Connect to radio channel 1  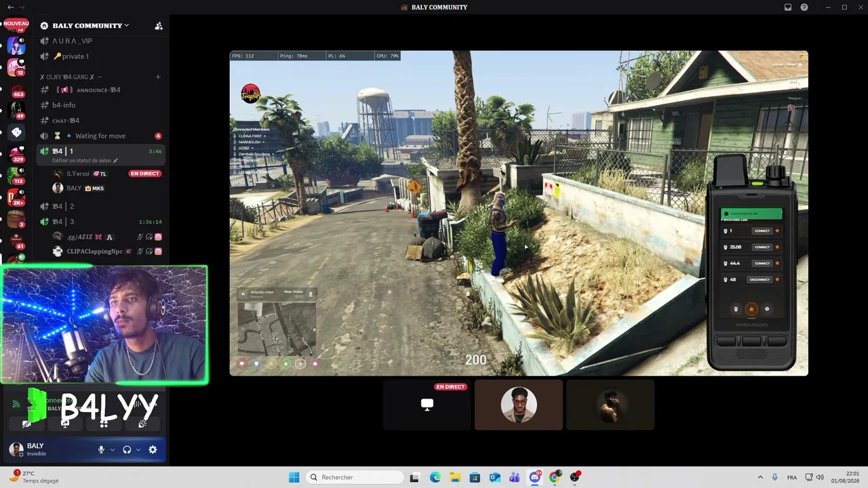tap(762, 231)
